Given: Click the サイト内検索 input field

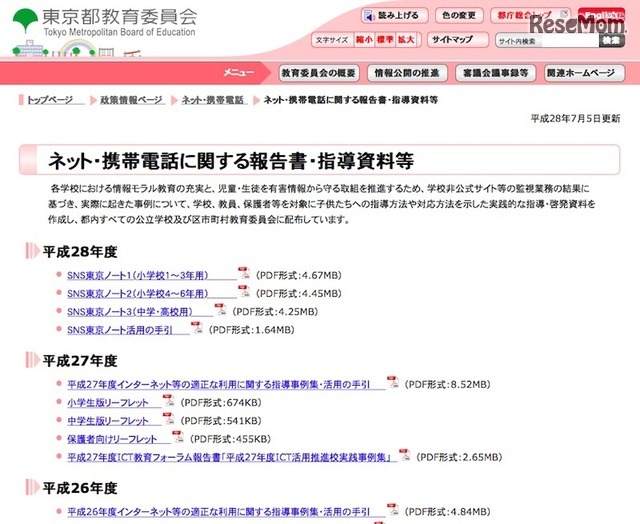Looking at the screenshot, I should (547, 41).
